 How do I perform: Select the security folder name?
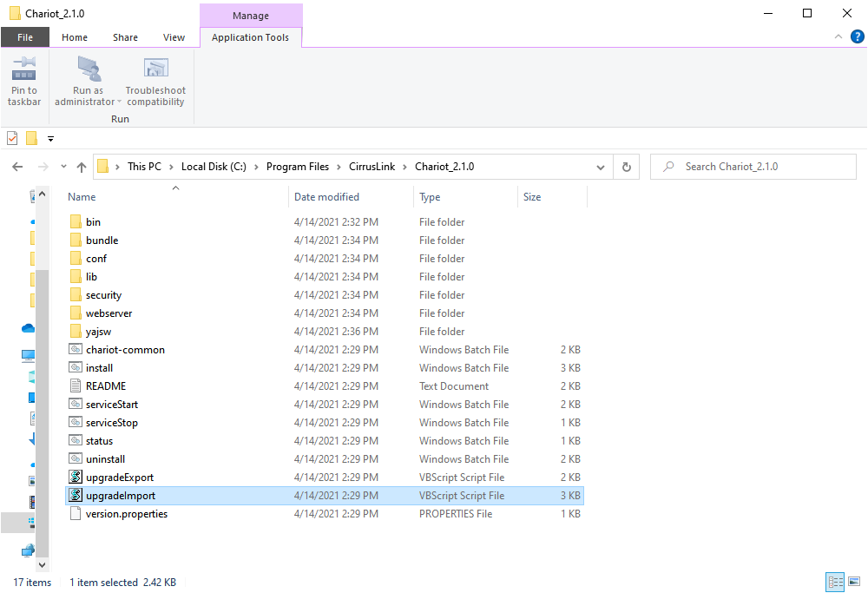[103, 295]
